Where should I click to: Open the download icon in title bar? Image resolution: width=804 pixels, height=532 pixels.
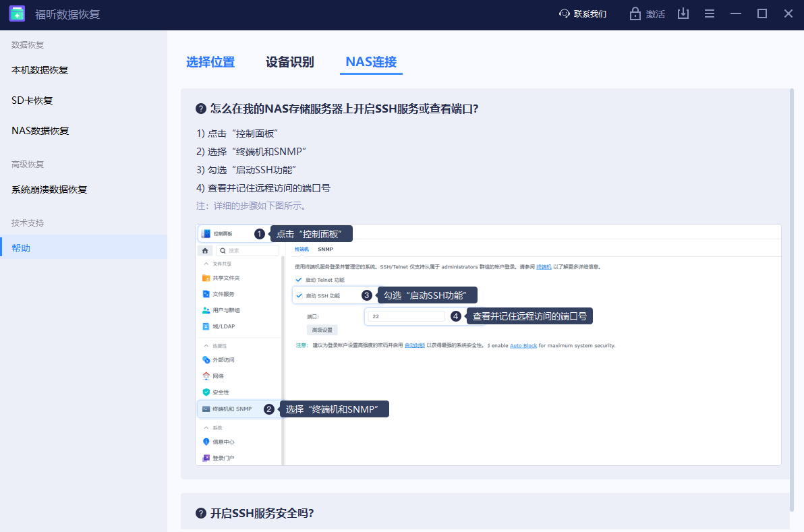coord(683,13)
